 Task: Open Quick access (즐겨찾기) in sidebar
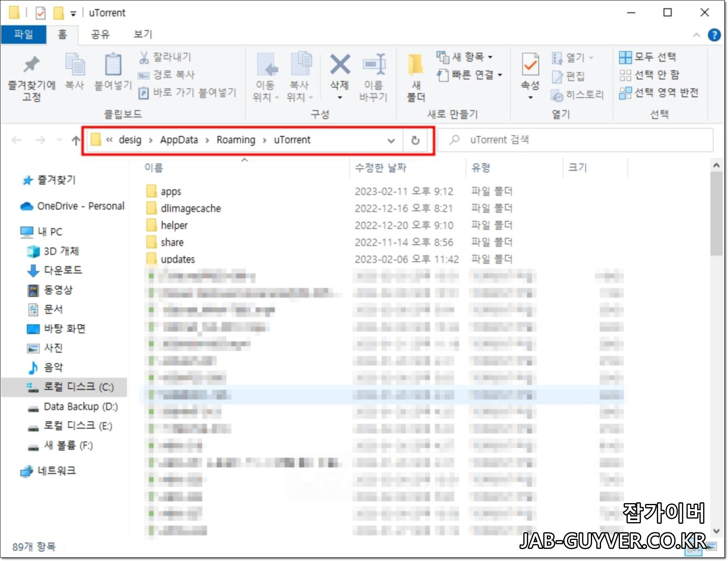[x=49, y=180]
